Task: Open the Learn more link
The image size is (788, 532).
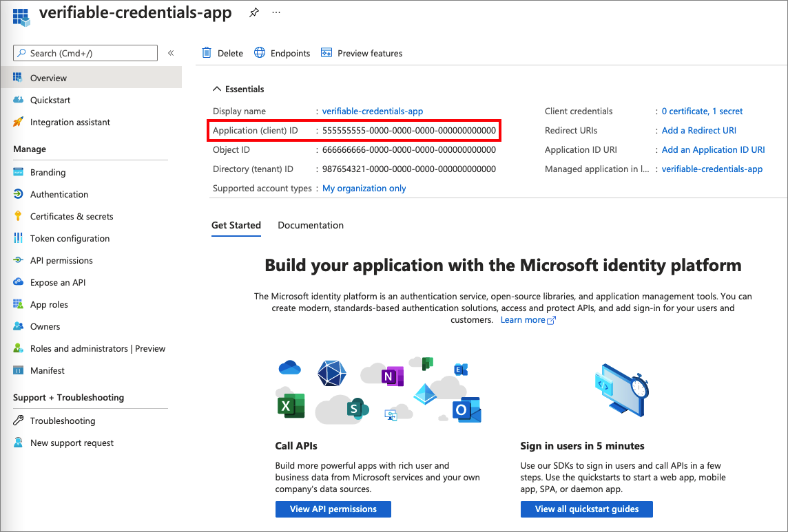Action: [x=528, y=320]
